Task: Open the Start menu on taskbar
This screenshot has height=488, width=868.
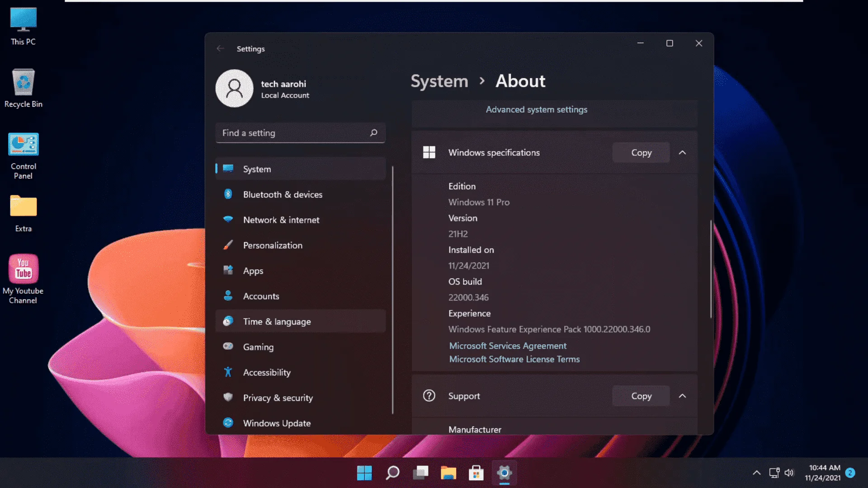Action: click(x=364, y=473)
